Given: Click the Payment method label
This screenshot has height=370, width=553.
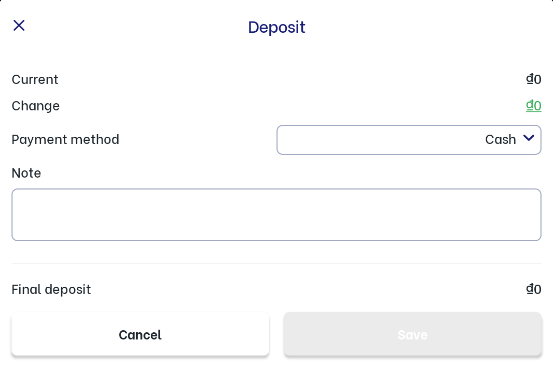Looking at the screenshot, I should tap(65, 140).
